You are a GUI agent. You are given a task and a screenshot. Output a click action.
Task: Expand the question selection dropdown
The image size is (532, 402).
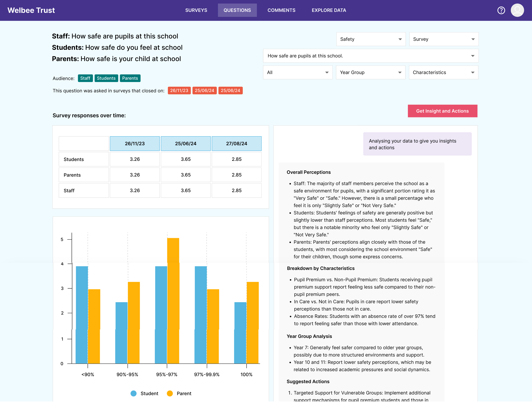click(370, 56)
